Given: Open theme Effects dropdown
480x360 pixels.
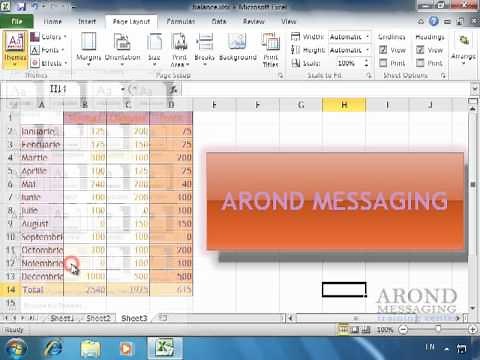Looking at the screenshot, I should (x=49, y=63).
